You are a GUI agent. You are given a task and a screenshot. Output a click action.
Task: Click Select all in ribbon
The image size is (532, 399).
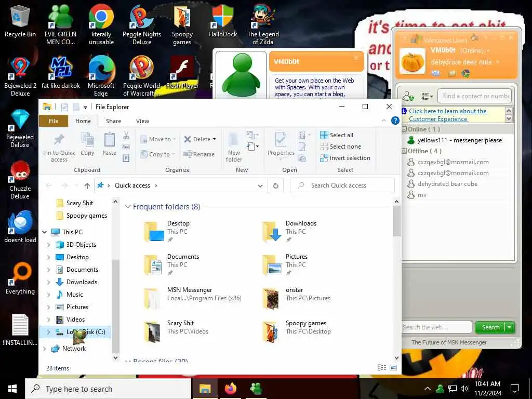tap(337, 135)
